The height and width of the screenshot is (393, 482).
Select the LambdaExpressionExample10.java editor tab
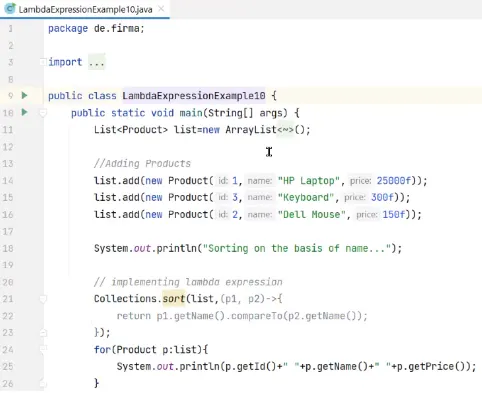85,9
